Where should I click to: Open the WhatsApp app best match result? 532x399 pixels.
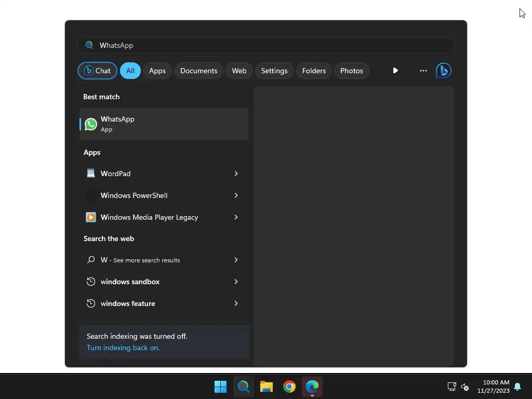pos(164,124)
